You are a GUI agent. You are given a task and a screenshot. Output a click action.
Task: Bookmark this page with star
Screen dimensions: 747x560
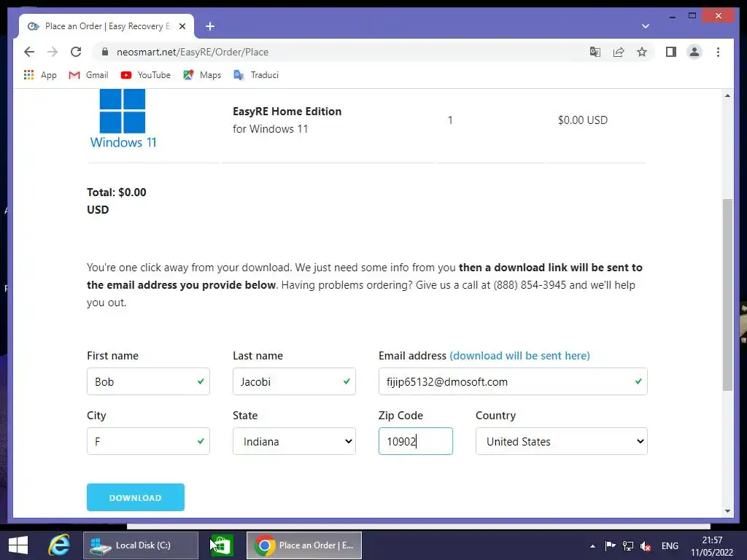click(x=642, y=52)
